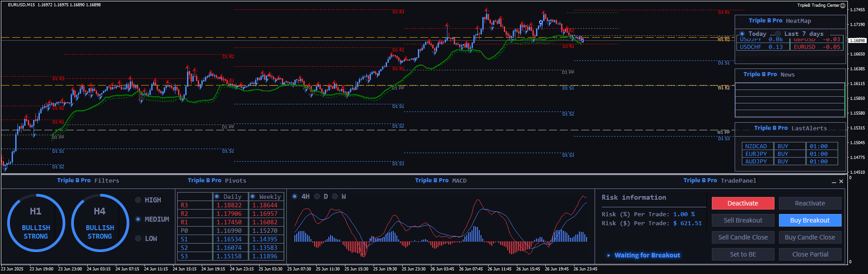Select the HIGH filter radio button
This screenshot has width=868, height=274.
tap(138, 200)
